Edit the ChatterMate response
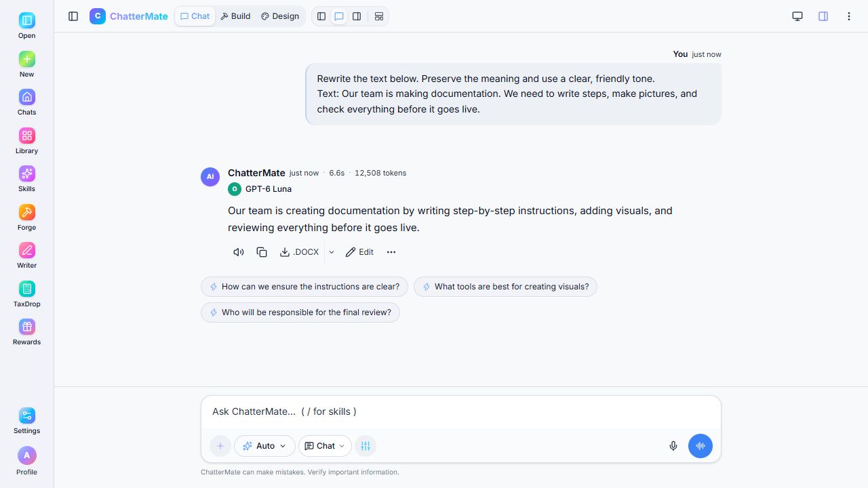 [359, 252]
